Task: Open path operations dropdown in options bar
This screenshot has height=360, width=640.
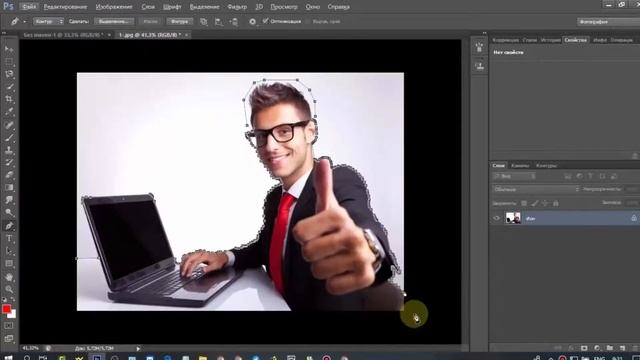Action: (x=204, y=22)
